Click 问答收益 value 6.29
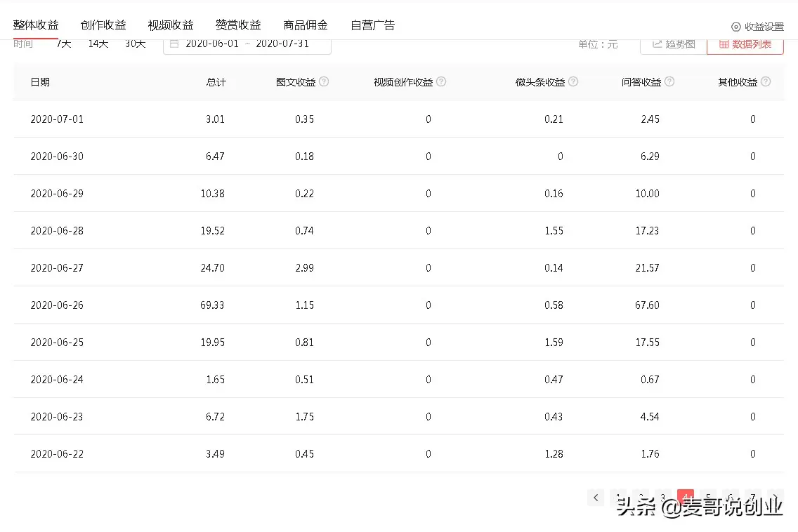The height and width of the screenshot is (532, 798). click(x=650, y=156)
